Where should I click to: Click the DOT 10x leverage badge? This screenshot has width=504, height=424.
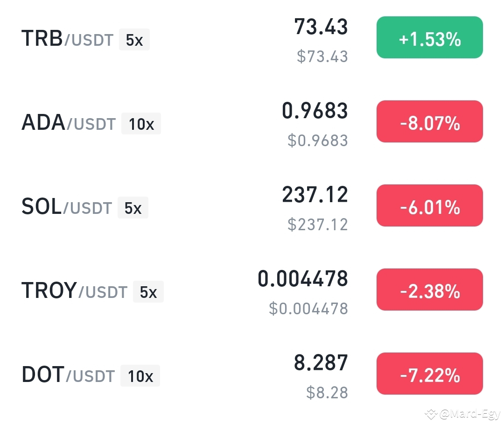(x=140, y=375)
